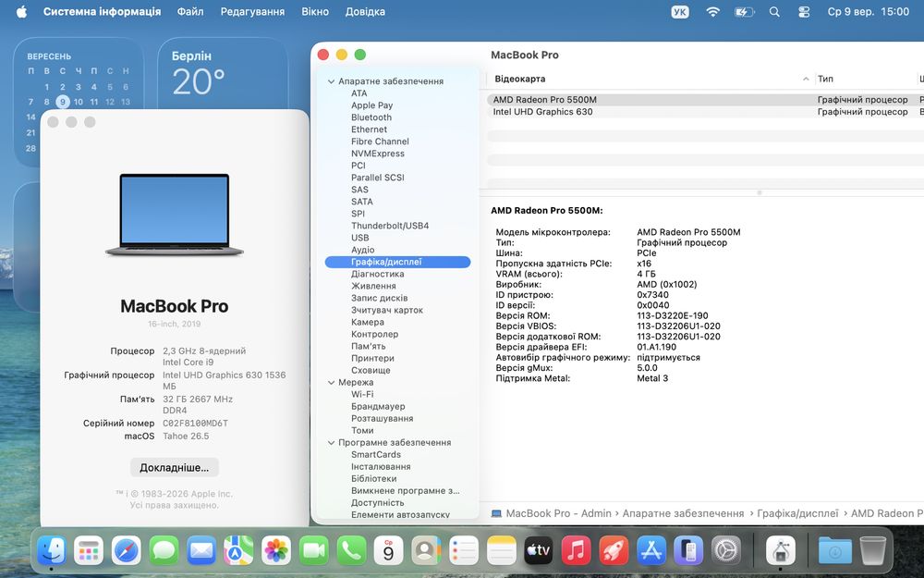This screenshot has width=924, height=578.
Task: Open the Вікно menu
Action: 315,11
